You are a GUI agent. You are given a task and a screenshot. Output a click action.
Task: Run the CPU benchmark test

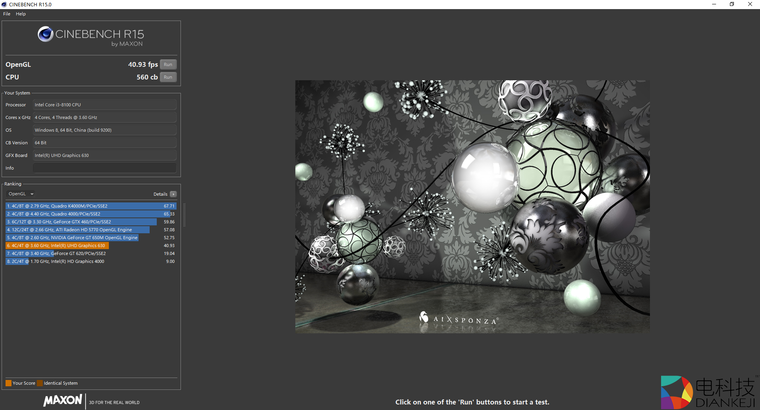coord(168,77)
